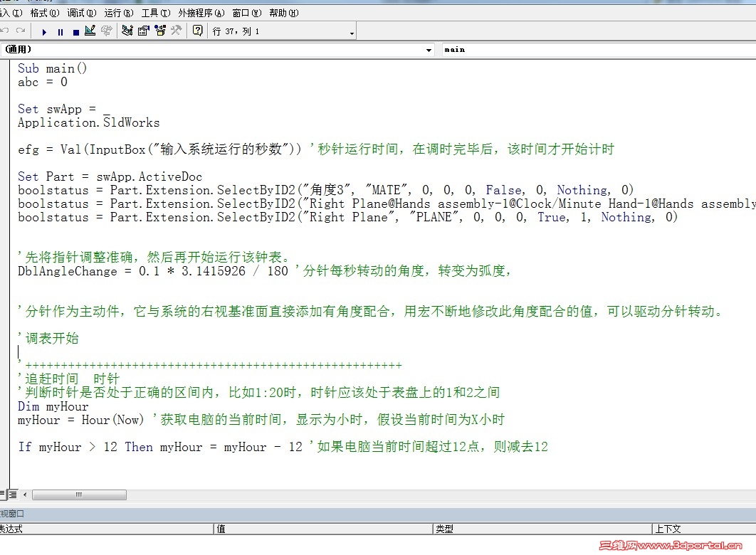Toggle Design Mode icon
Screen dimensions: 756x555
pyautogui.click(x=90, y=31)
